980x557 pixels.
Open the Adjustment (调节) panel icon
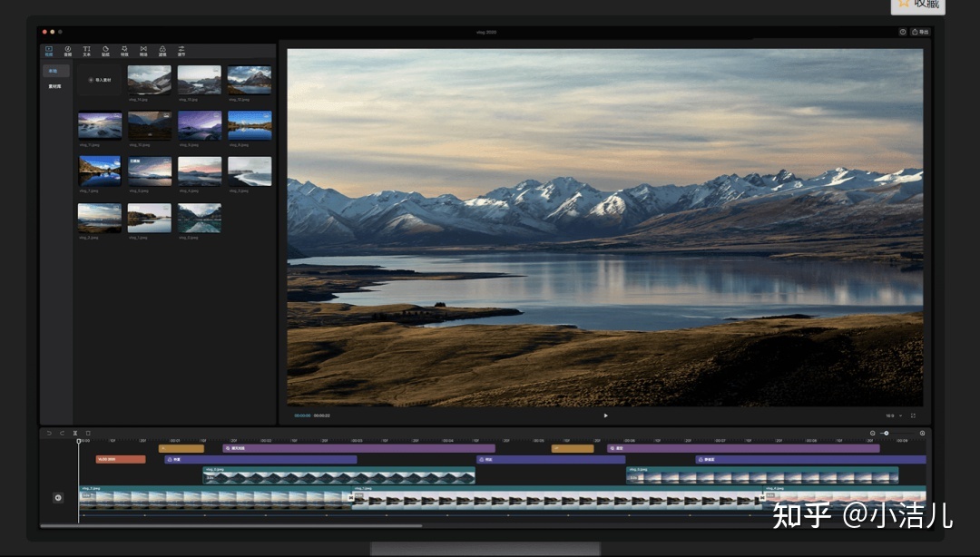pyautogui.click(x=181, y=51)
